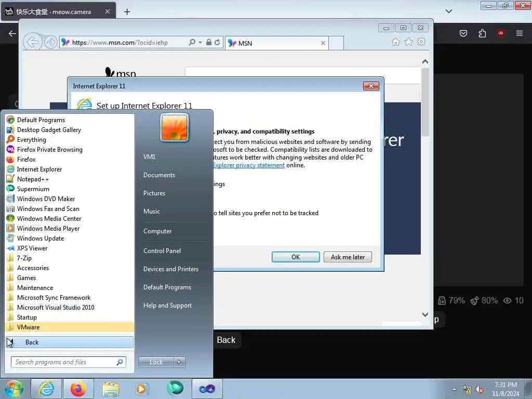This screenshot has width=532, height=399.
Task: Open Windows DVD Maker
Action: (x=46, y=198)
